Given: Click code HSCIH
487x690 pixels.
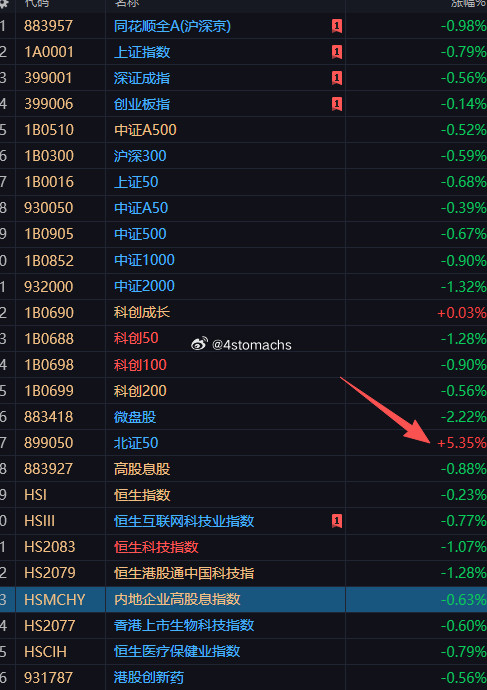Looking at the screenshot, I should click(x=45, y=651).
